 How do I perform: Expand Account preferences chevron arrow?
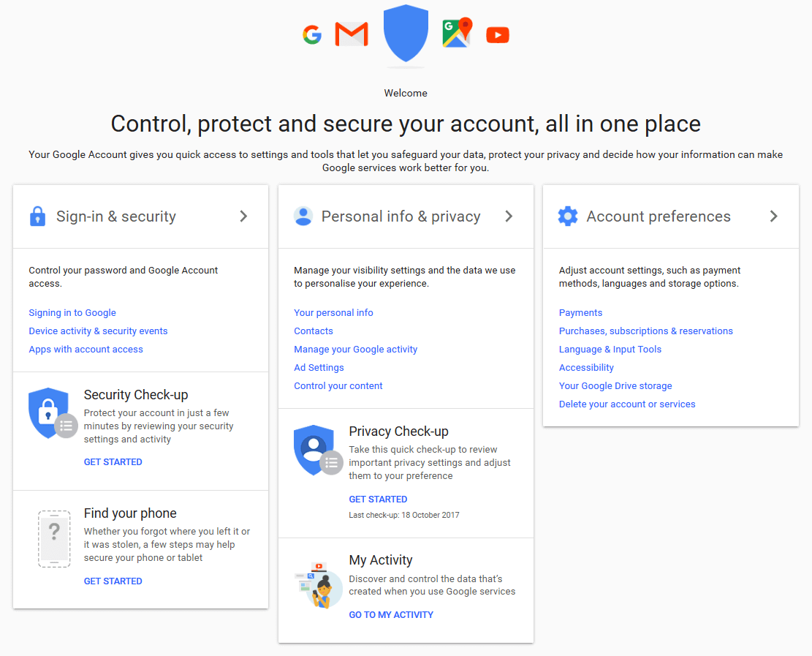point(774,216)
